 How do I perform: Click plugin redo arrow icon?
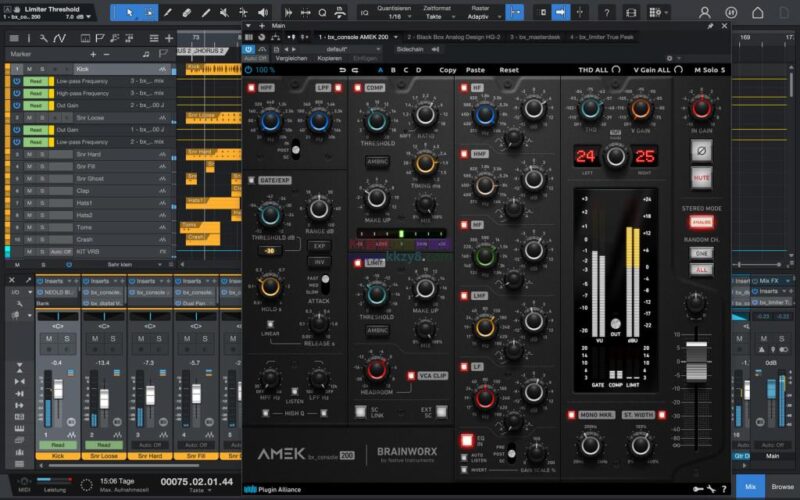[355, 70]
